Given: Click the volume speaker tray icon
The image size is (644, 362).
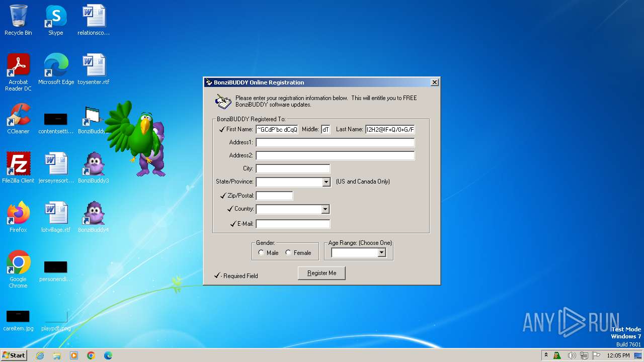Looking at the screenshot, I should 572,355.
